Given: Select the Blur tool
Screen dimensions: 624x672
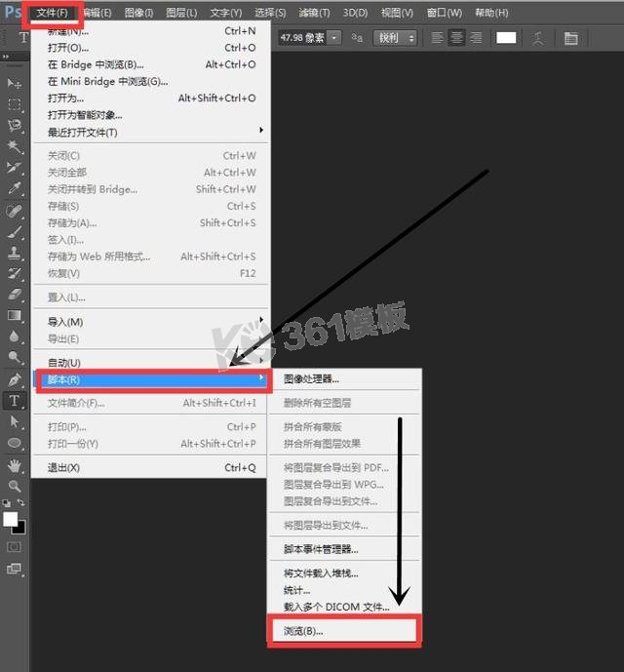Looking at the screenshot, I should coord(15,336).
